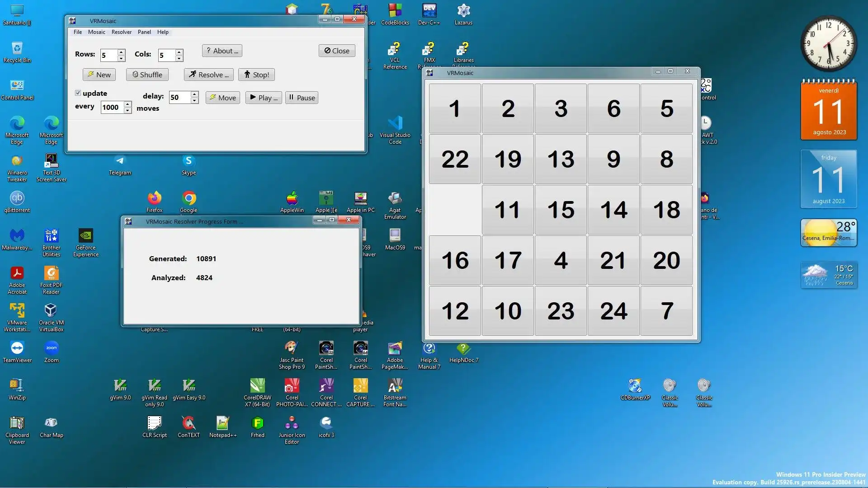Adjust delay value stepper up arrow
This screenshot has height=488, width=868.
(x=194, y=94)
